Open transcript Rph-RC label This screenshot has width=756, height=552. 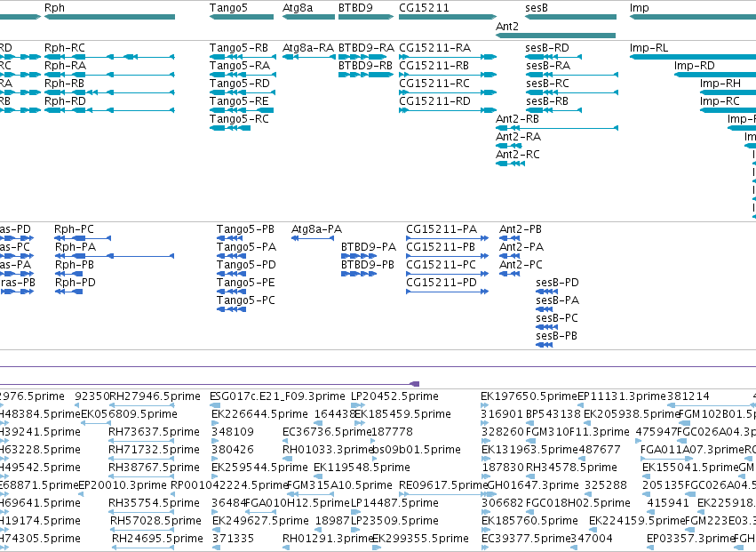click(65, 48)
